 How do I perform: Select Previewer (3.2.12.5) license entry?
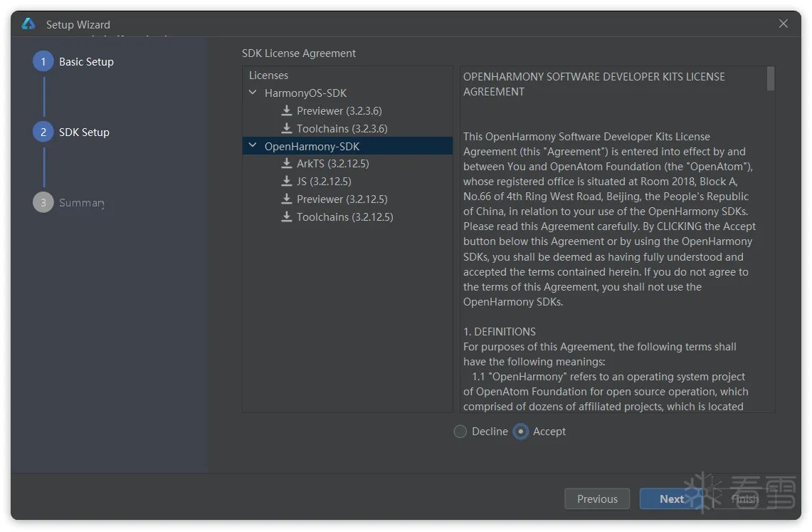pyautogui.click(x=342, y=199)
